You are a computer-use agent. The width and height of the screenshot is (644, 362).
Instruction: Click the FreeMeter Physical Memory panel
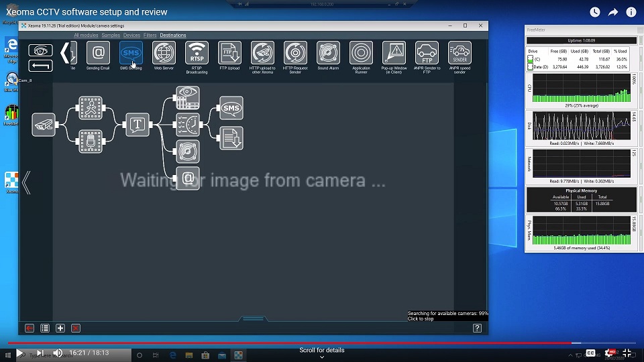click(581, 200)
